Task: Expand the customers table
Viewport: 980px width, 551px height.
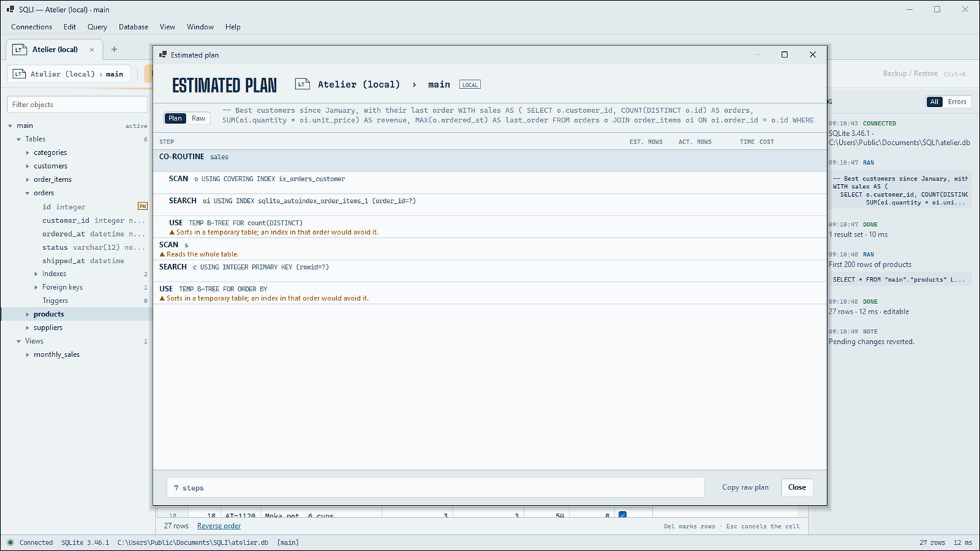Action: tap(27, 166)
